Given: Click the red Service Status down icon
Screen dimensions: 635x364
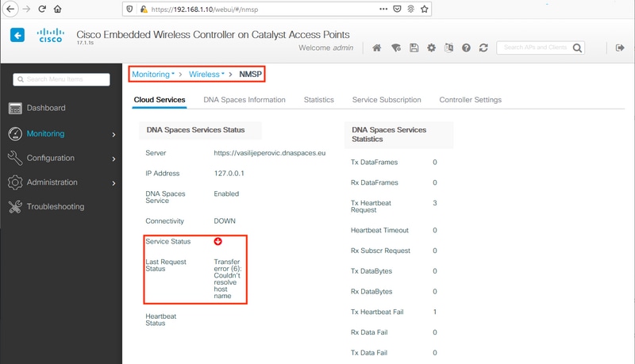Looking at the screenshot, I should [217, 241].
